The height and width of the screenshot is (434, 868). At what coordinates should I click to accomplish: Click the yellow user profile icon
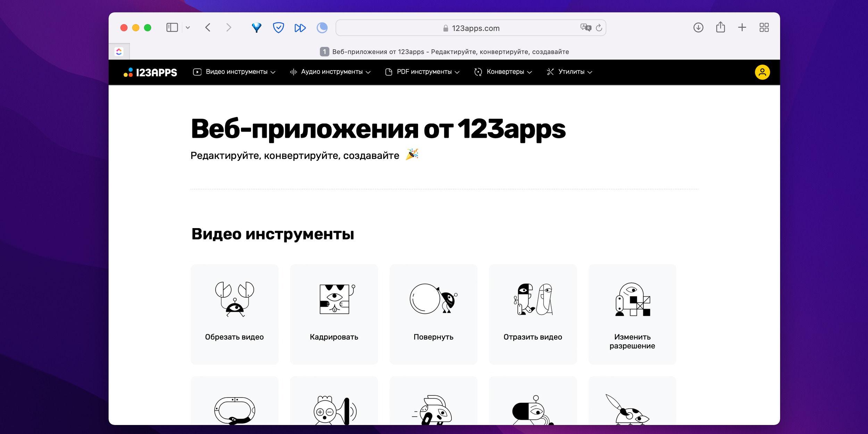(762, 72)
